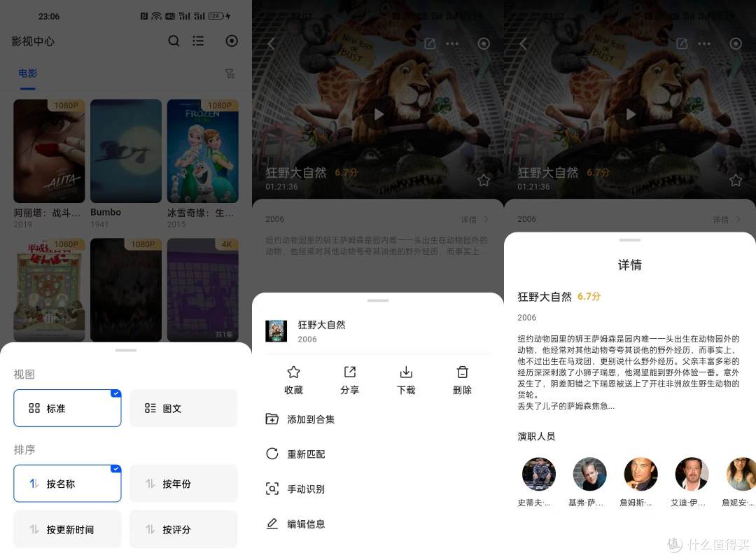Tap the share icon atop middle movie screen
This screenshot has height=560, width=756.
coord(430,44)
